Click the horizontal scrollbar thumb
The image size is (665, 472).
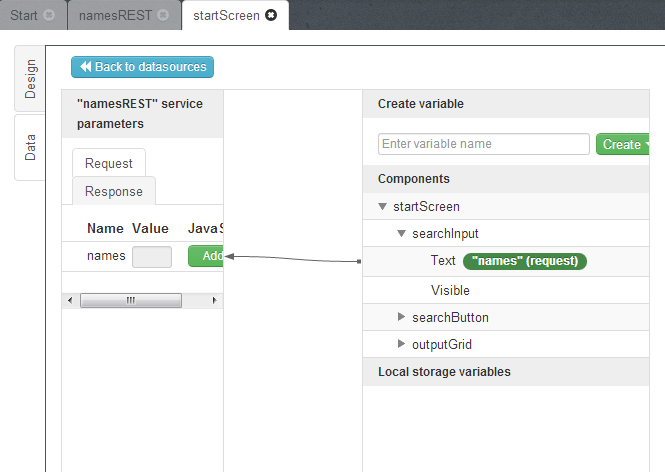click(130, 300)
